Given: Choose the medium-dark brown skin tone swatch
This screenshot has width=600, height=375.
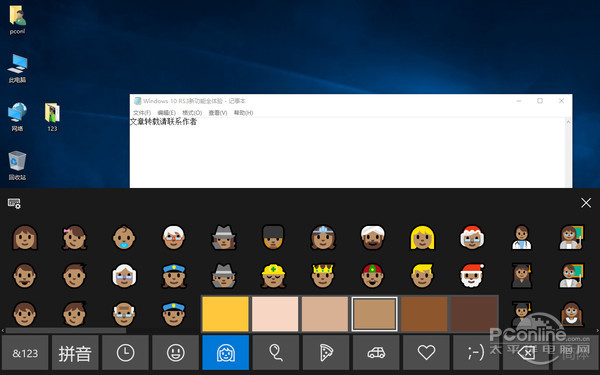Looking at the screenshot, I should pos(424,314).
